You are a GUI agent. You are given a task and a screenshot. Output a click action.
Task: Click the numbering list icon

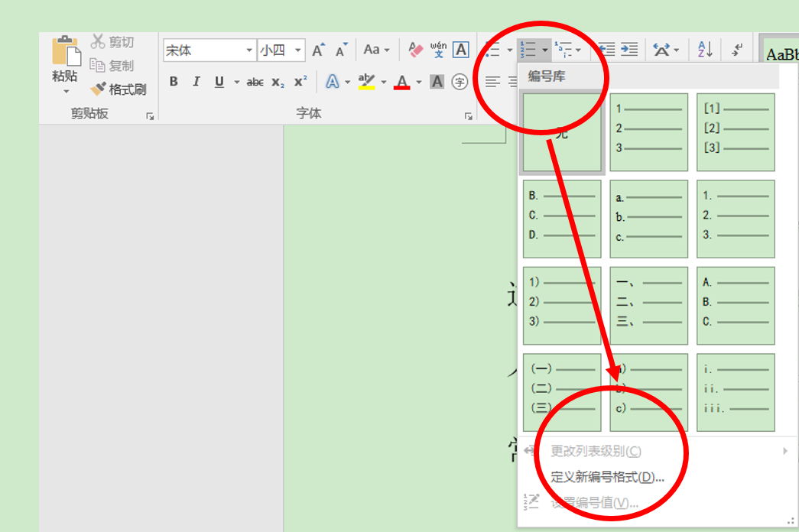pyautogui.click(x=528, y=50)
